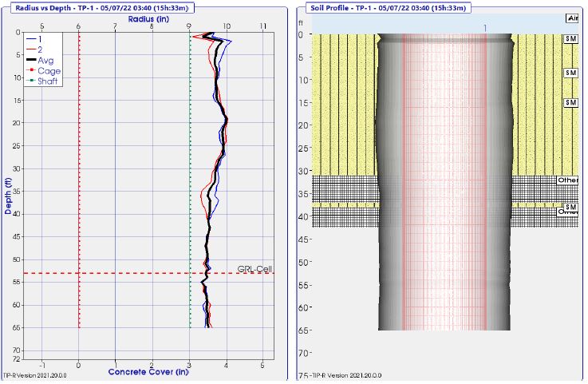Click the Radius (in) axis title

151,17
